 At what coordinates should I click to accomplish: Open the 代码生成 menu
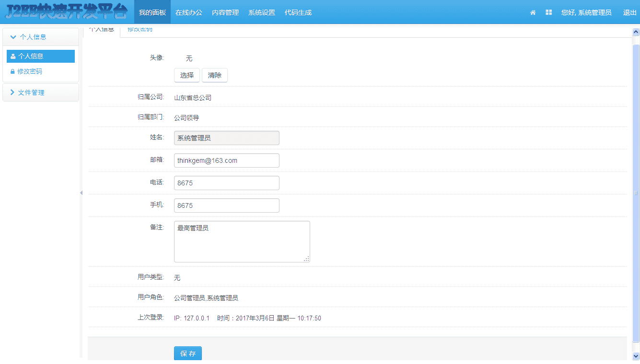click(x=298, y=12)
